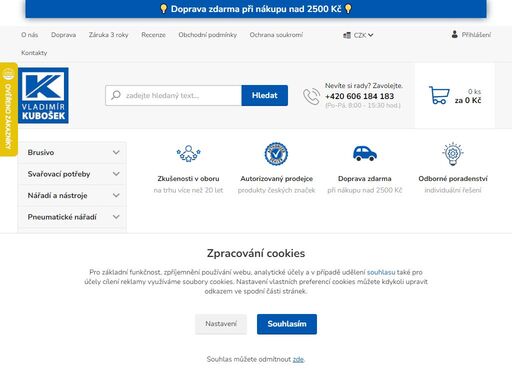Click the Zkušenosti v oboru stars icon

188,154
